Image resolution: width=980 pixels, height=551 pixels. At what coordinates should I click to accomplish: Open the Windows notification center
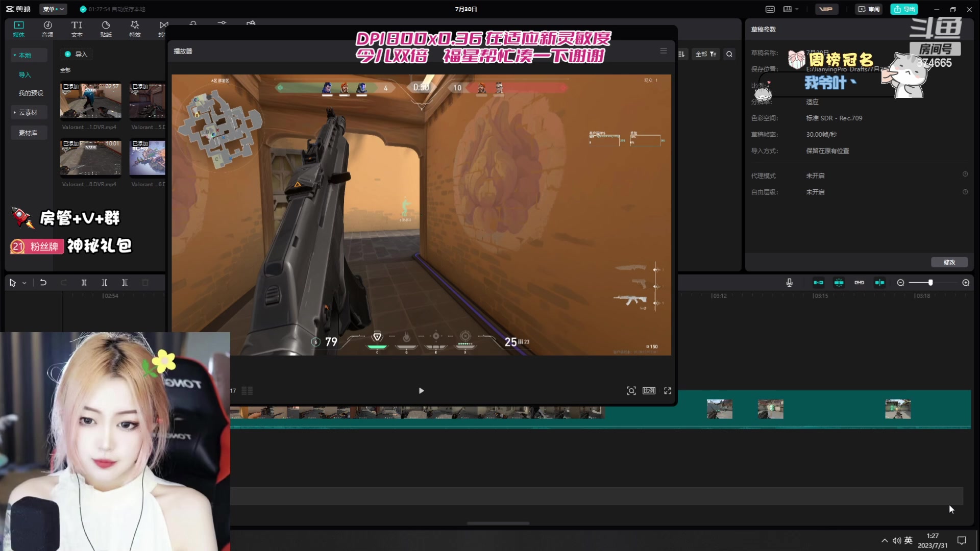point(962,541)
